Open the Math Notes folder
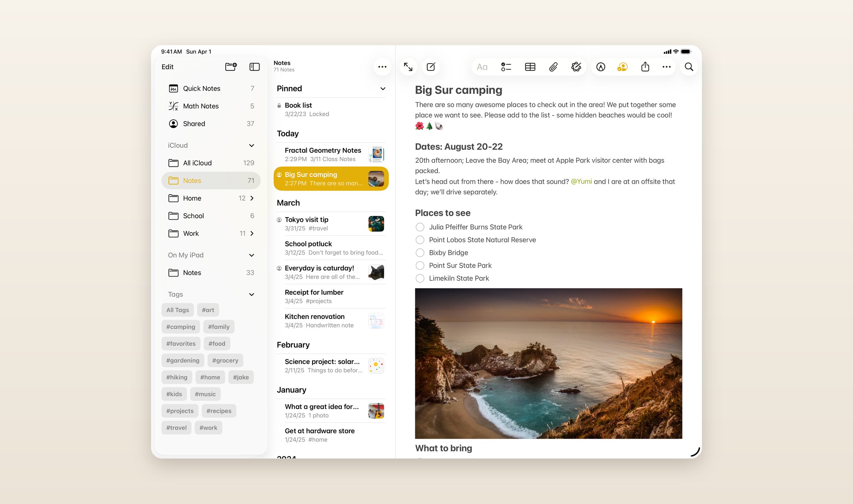The image size is (853, 504). tap(211, 106)
